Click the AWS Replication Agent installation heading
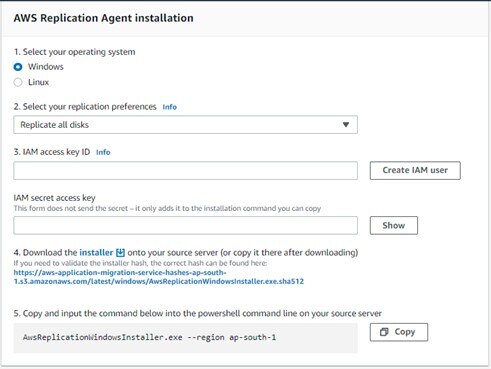 pos(103,18)
